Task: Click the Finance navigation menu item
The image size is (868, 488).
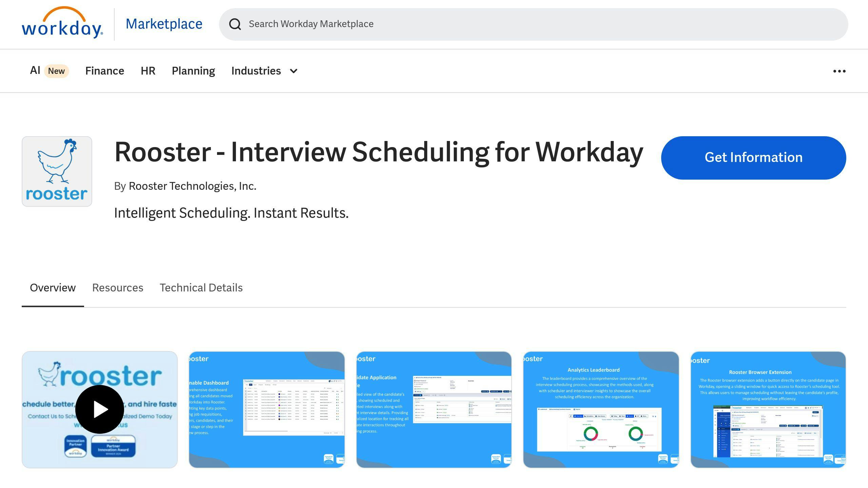Action: [104, 71]
